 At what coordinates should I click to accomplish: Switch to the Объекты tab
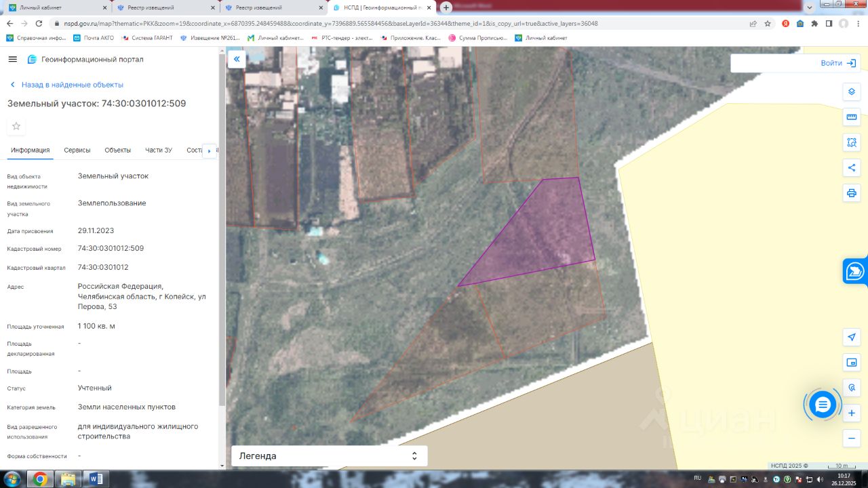pos(118,150)
